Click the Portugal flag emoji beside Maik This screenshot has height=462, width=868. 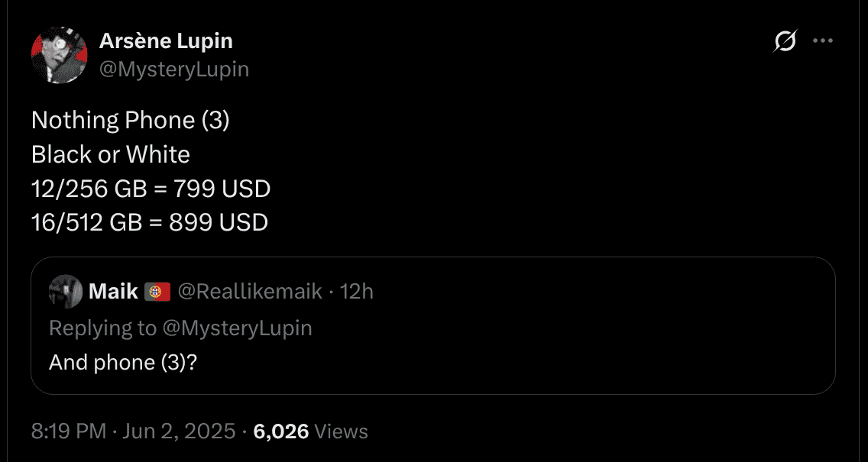point(157,292)
